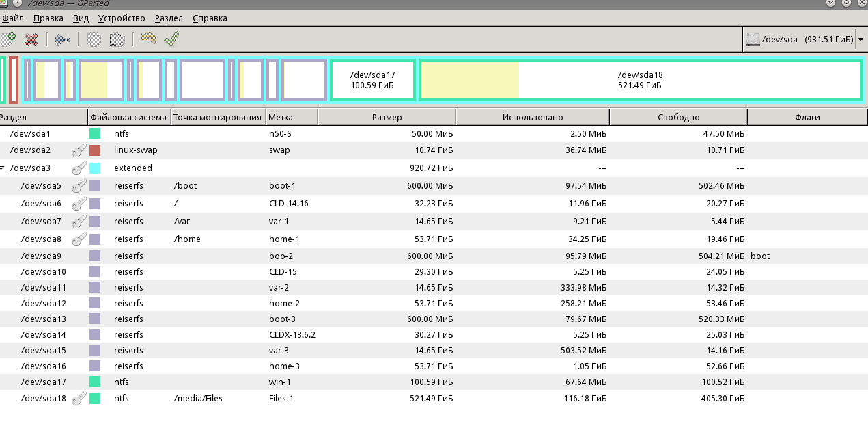Click the Undo last operation toolbar icon
This screenshot has width=868, height=428.
tap(148, 38)
